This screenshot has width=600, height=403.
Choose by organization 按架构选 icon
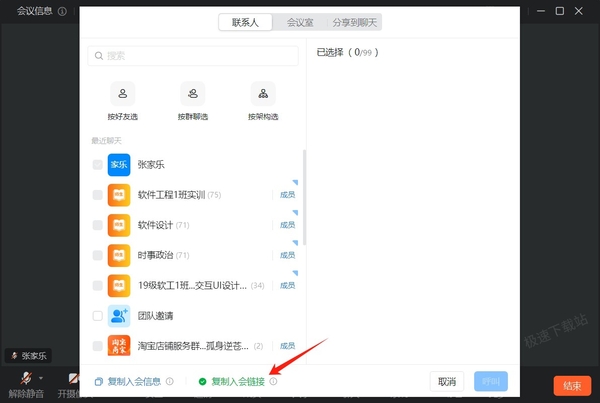[x=263, y=94]
